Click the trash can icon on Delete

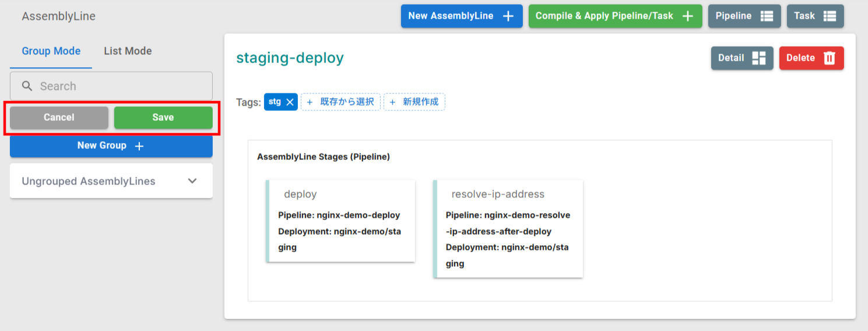(x=829, y=58)
